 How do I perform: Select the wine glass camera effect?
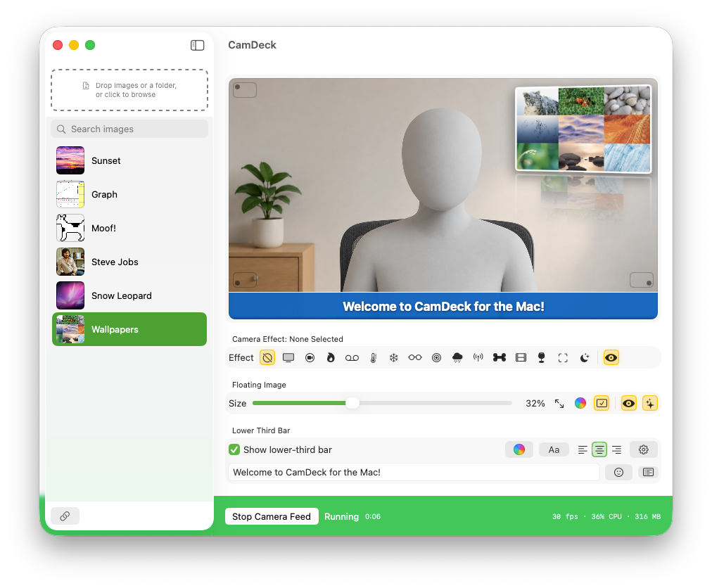[x=541, y=358]
